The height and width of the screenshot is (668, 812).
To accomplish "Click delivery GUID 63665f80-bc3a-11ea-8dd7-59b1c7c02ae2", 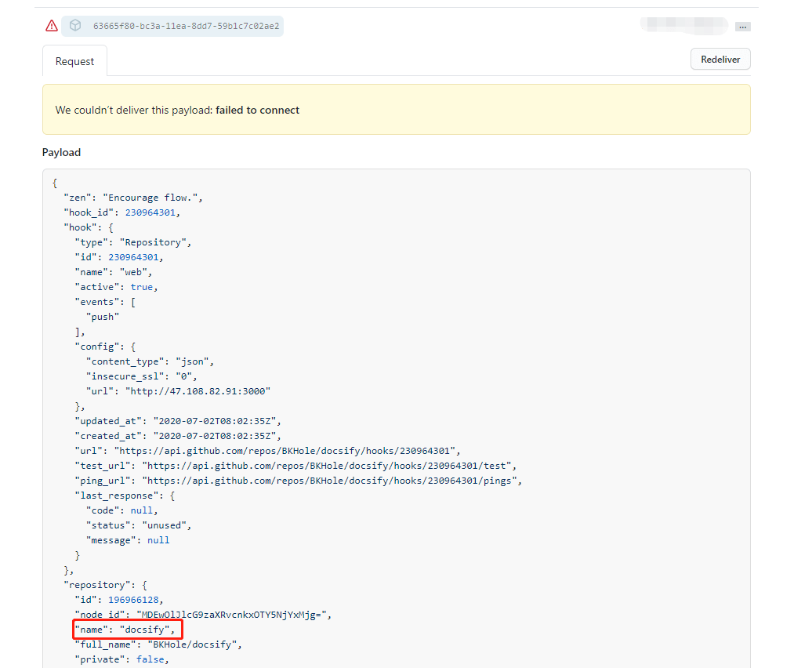I will 186,26.
